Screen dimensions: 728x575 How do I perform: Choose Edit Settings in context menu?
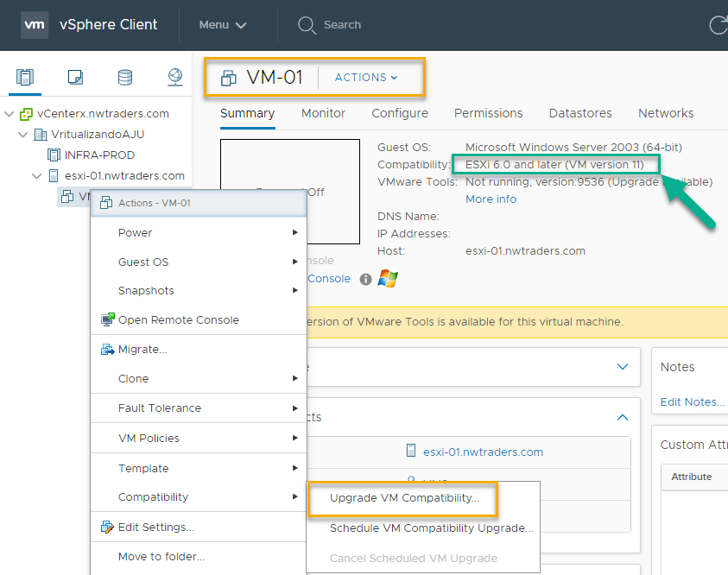(x=155, y=527)
